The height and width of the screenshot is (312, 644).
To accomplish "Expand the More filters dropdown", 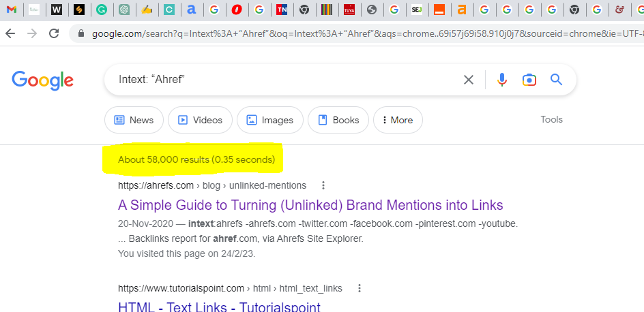I will pyautogui.click(x=398, y=120).
